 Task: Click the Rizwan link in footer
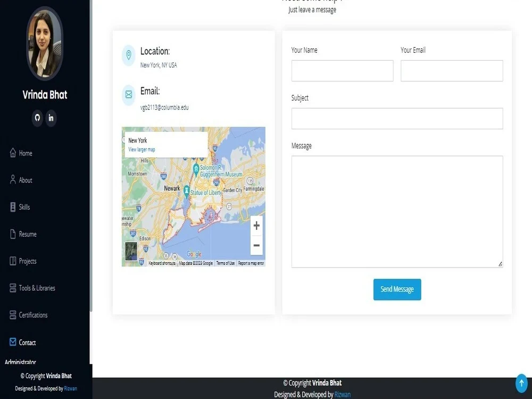343,394
